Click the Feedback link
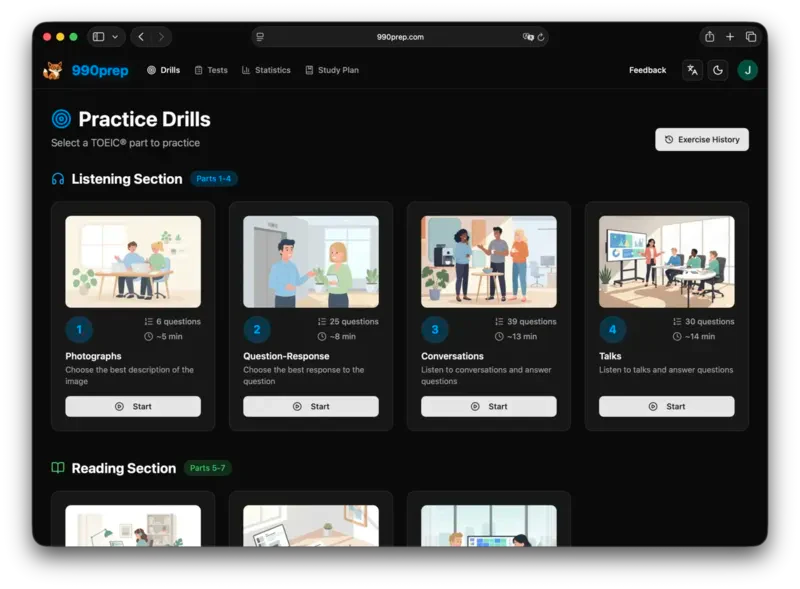800x589 pixels. click(x=647, y=70)
